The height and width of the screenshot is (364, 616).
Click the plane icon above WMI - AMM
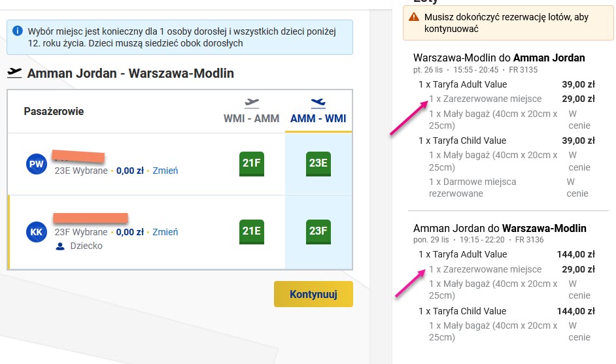251,103
